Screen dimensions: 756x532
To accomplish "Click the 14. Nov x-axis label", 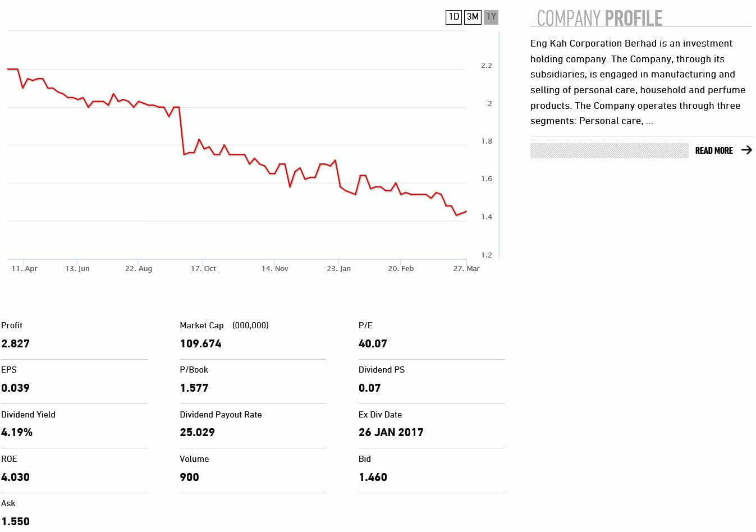I will 274,269.
